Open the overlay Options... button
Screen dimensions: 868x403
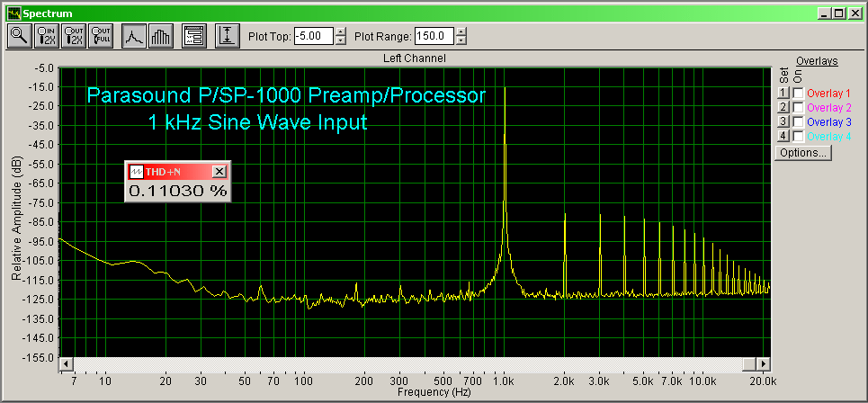pyautogui.click(x=803, y=153)
